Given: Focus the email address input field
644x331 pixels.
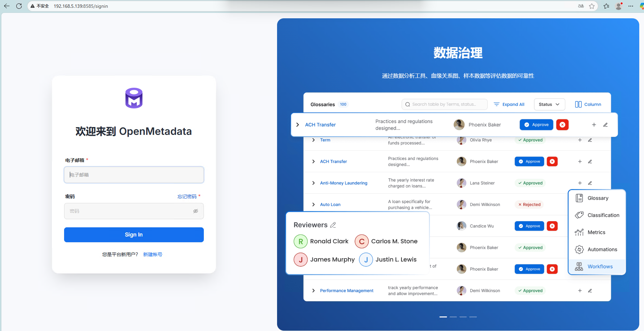Looking at the screenshot, I should pyautogui.click(x=134, y=175).
